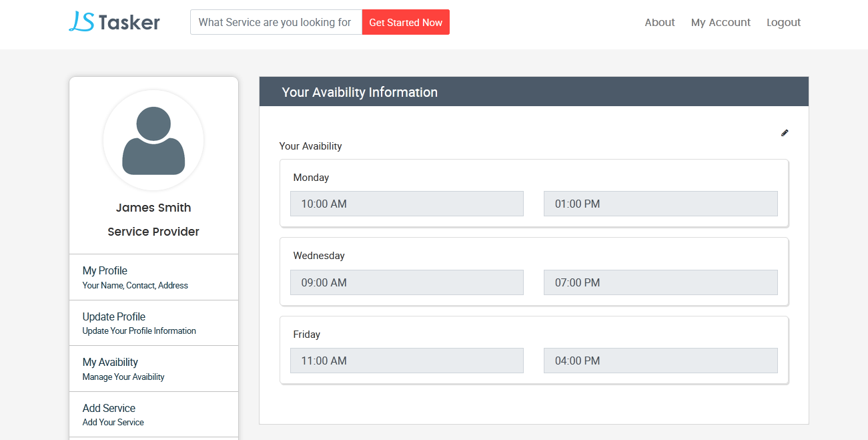Click the search service input field
The image size is (868, 440).
(276, 22)
